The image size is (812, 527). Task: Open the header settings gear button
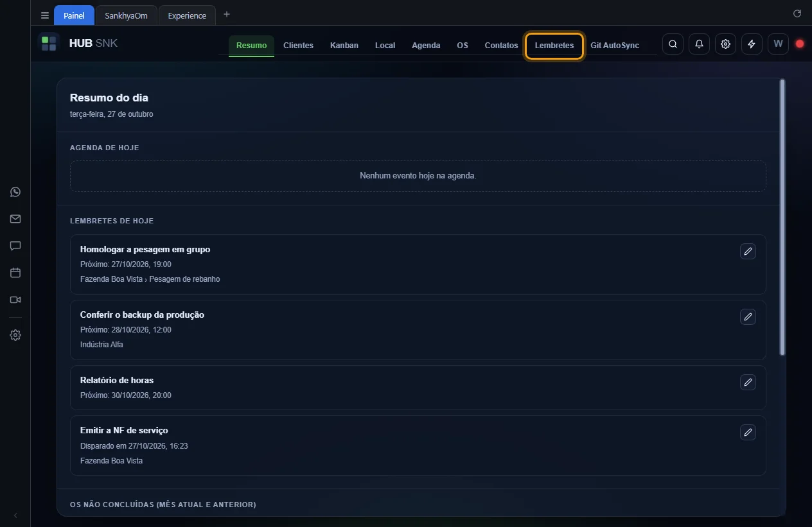(x=725, y=44)
